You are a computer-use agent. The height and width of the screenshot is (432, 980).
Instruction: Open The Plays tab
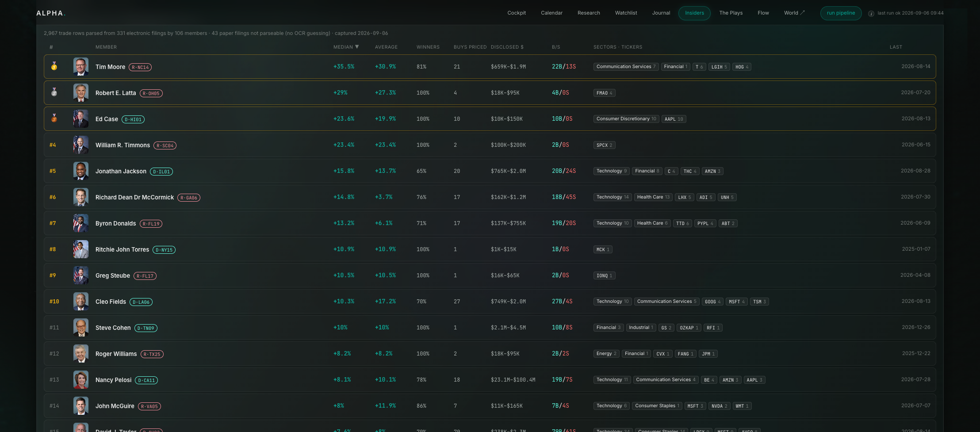coord(731,13)
